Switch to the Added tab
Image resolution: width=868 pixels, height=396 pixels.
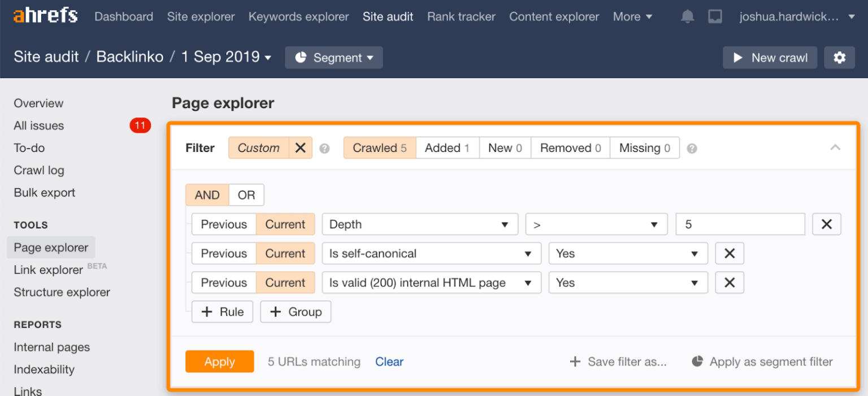point(447,147)
